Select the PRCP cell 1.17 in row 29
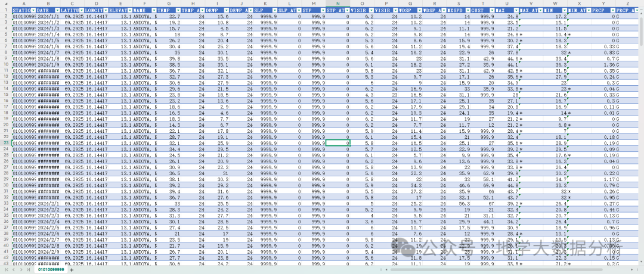This screenshot has width=644, height=274. [603, 179]
